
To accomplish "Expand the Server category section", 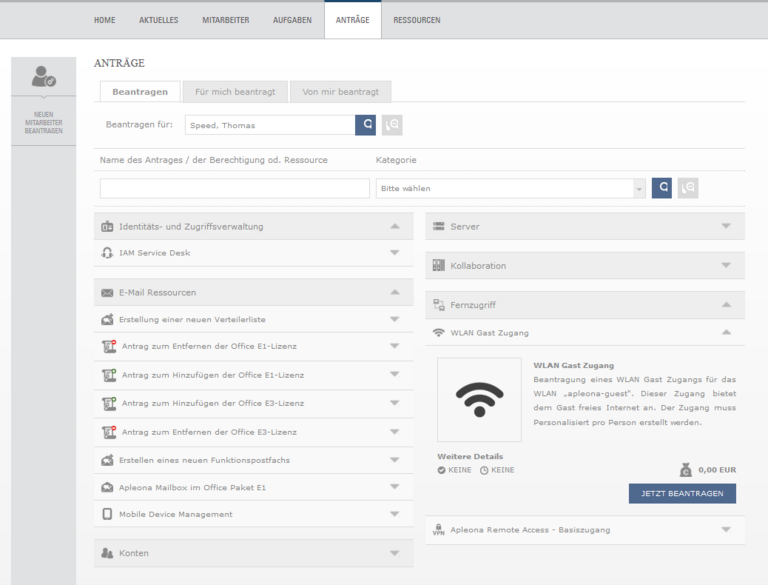I will pos(585,226).
